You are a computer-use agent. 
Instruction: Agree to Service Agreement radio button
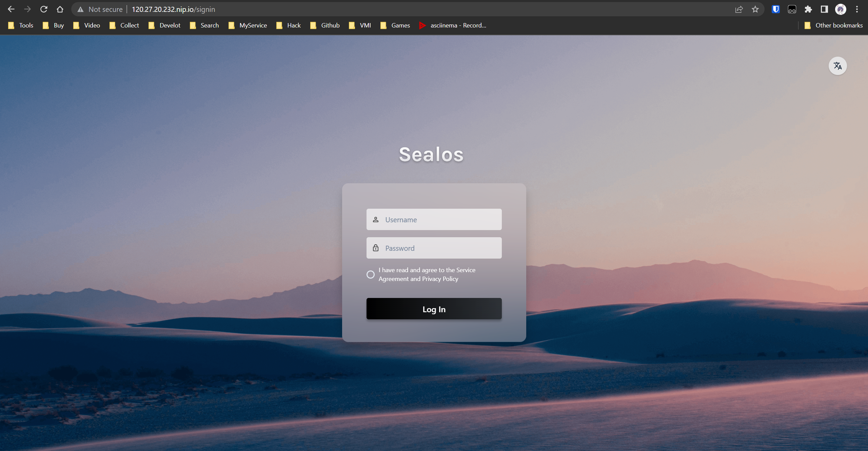point(371,274)
